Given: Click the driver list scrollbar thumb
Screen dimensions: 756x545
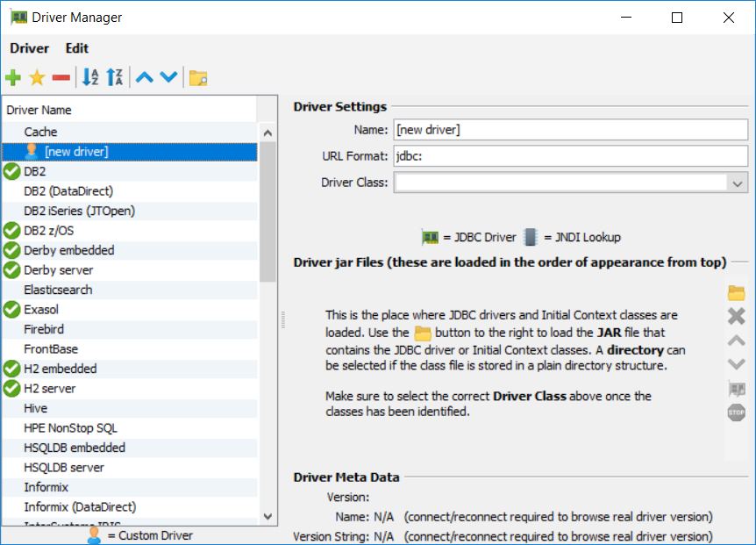Looking at the screenshot, I should (x=268, y=212).
